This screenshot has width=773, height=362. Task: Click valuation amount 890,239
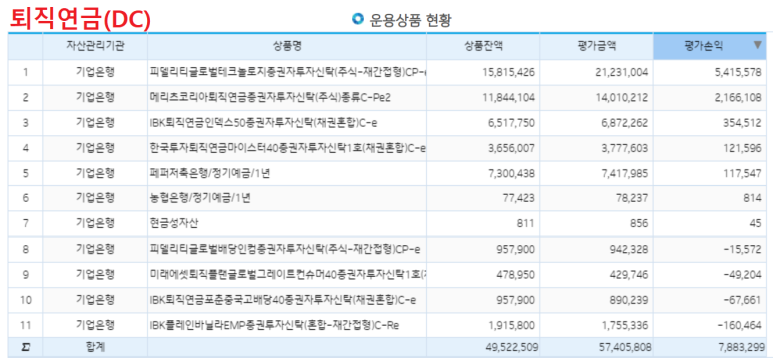[628, 300]
